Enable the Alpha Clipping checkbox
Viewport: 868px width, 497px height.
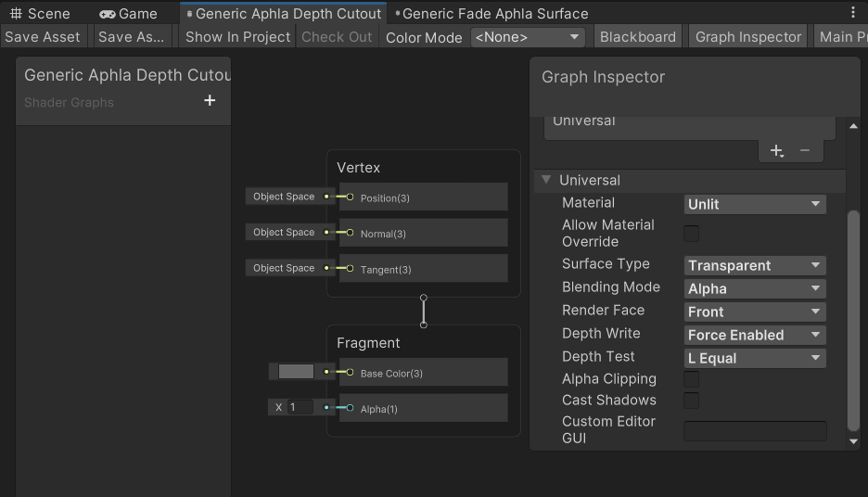click(x=692, y=379)
